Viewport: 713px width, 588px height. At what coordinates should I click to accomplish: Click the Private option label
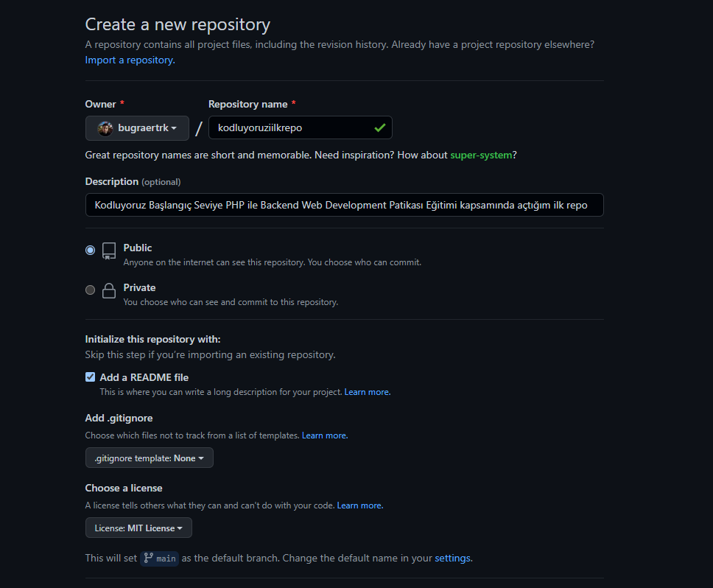[139, 288]
